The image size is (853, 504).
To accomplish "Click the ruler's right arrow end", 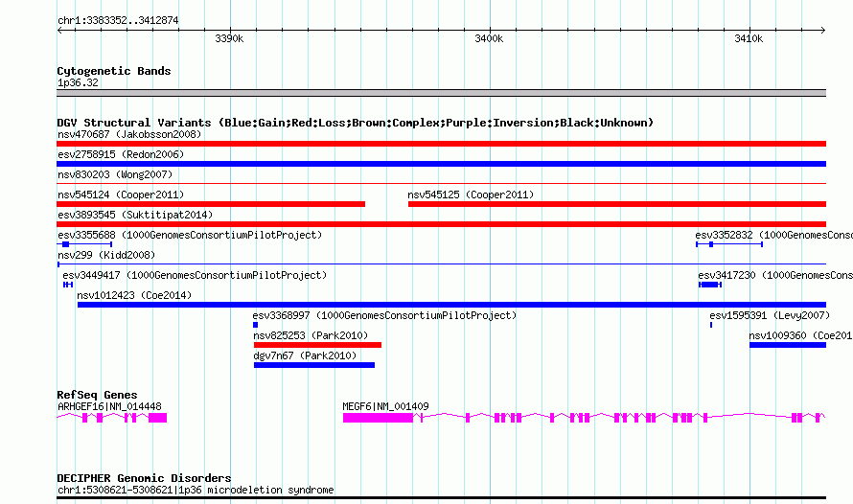I will point(823,30).
